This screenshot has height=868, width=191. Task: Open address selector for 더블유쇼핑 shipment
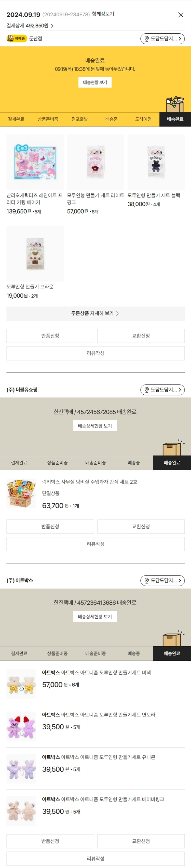[162, 390]
